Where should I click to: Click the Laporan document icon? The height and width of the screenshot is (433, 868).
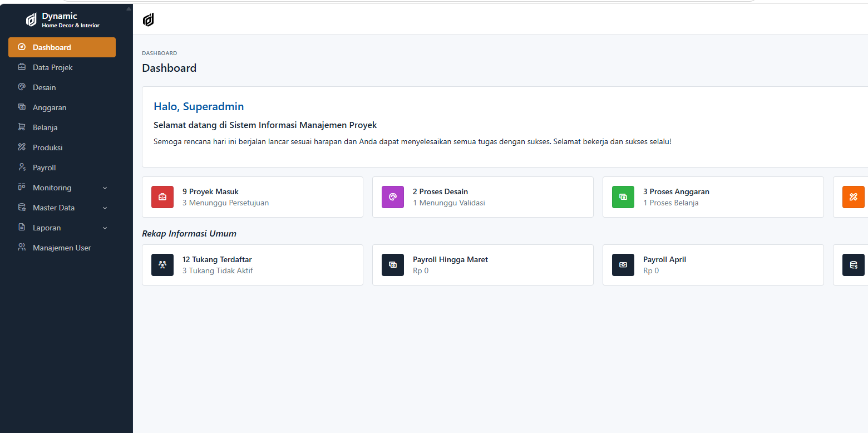tap(22, 228)
